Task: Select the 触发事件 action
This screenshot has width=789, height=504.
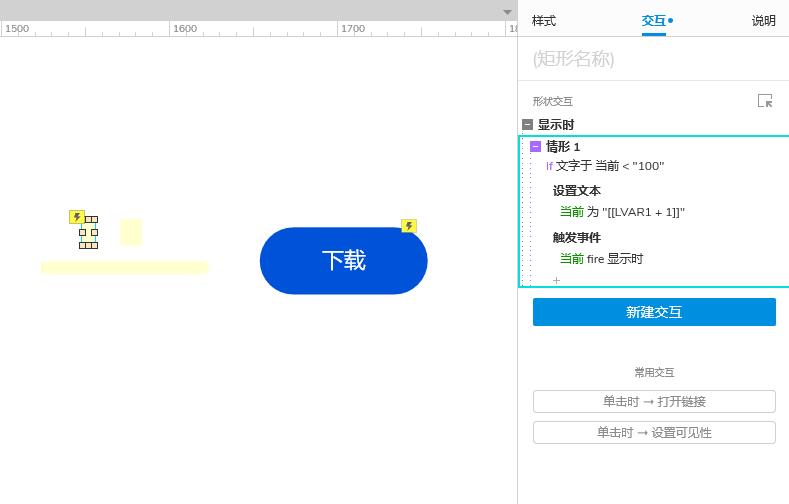Action: click(577, 237)
